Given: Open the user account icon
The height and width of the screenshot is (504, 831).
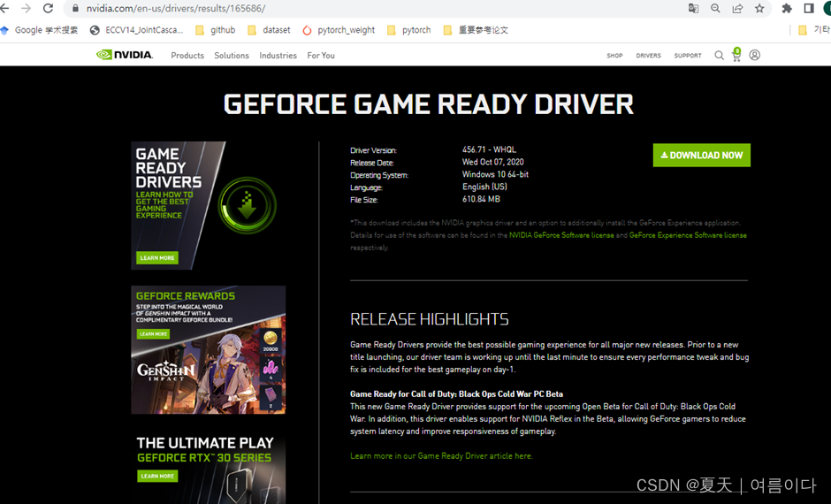Looking at the screenshot, I should click(755, 55).
